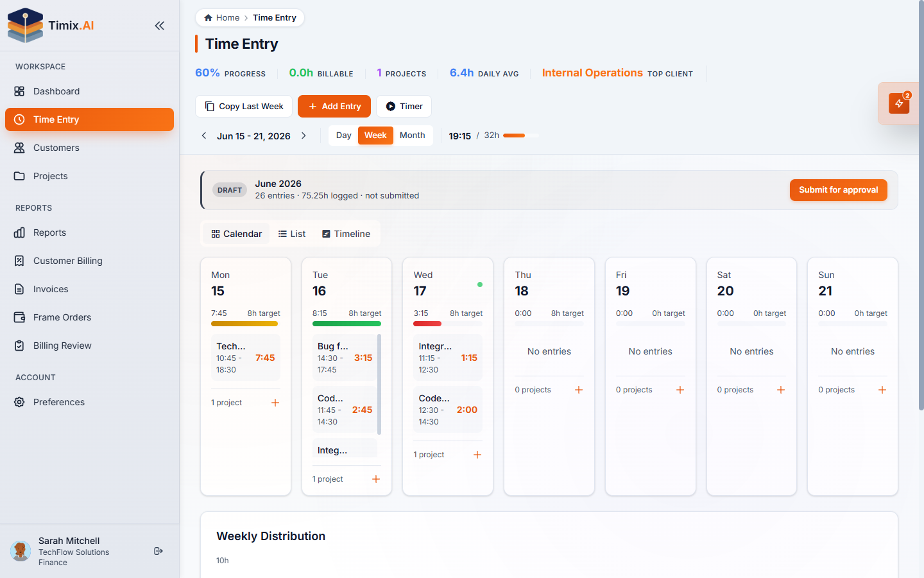This screenshot has height=578, width=924.
Task: Switch to Week view
Action: 375,136
